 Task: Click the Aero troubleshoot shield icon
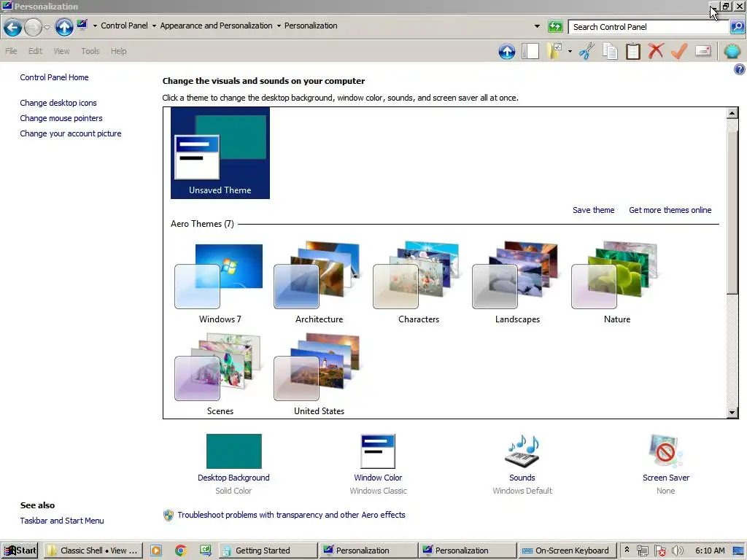tap(169, 516)
